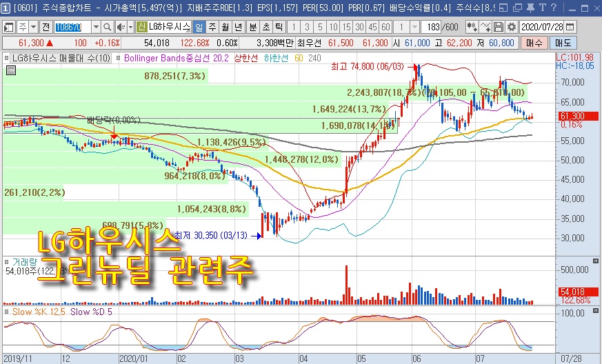Close the 거래량 volume panel
Screen dimensions: 602x364
[x=596, y=261]
